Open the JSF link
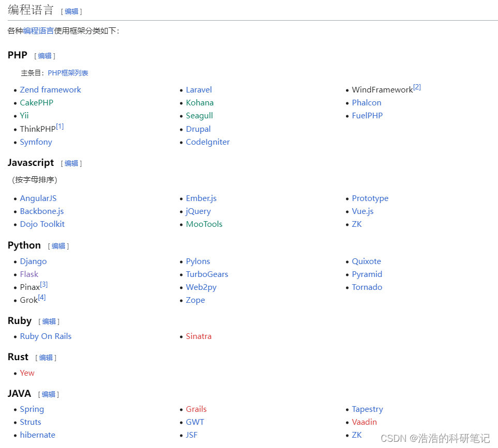Screen dimensions: 498x448 191,435
